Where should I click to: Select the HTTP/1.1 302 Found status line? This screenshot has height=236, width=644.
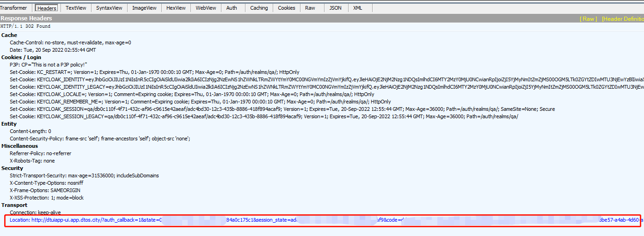coord(25,26)
